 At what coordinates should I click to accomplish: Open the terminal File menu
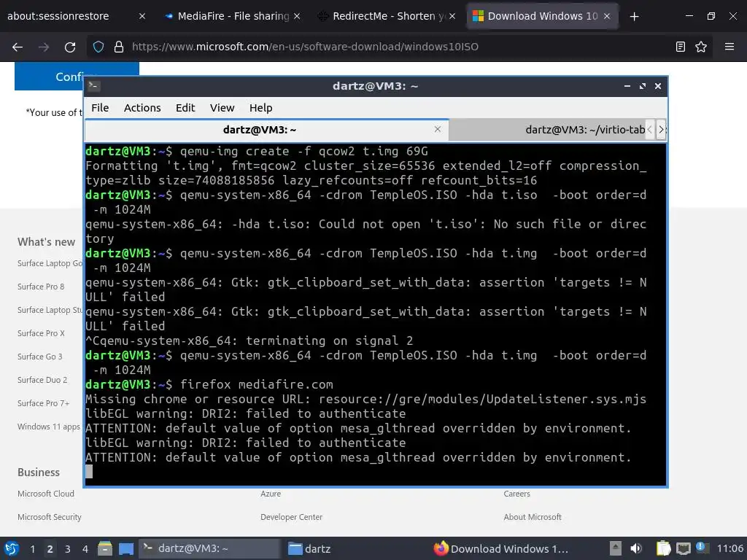point(100,108)
